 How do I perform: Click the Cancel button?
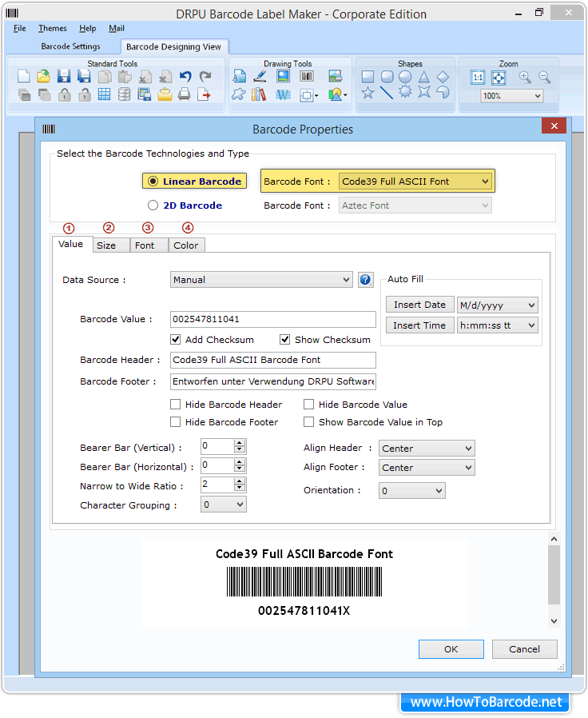524,649
